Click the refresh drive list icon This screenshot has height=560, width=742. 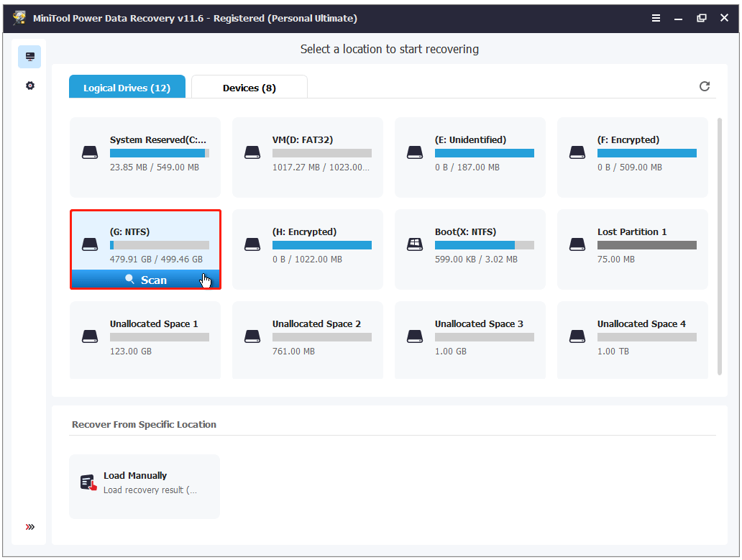point(705,86)
